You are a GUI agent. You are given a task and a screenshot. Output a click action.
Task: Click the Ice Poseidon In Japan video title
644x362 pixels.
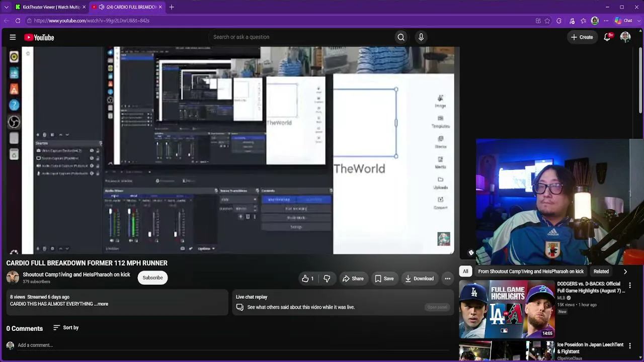(x=590, y=348)
